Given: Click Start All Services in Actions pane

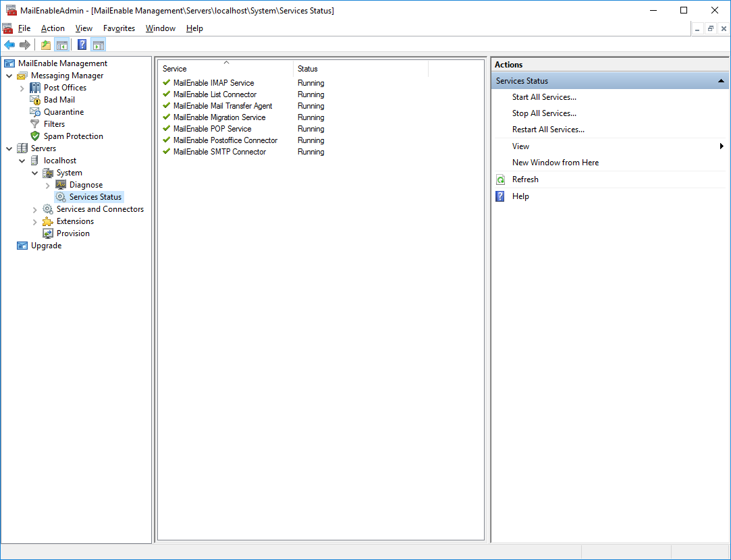Looking at the screenshot, I should tap(544, 96).
